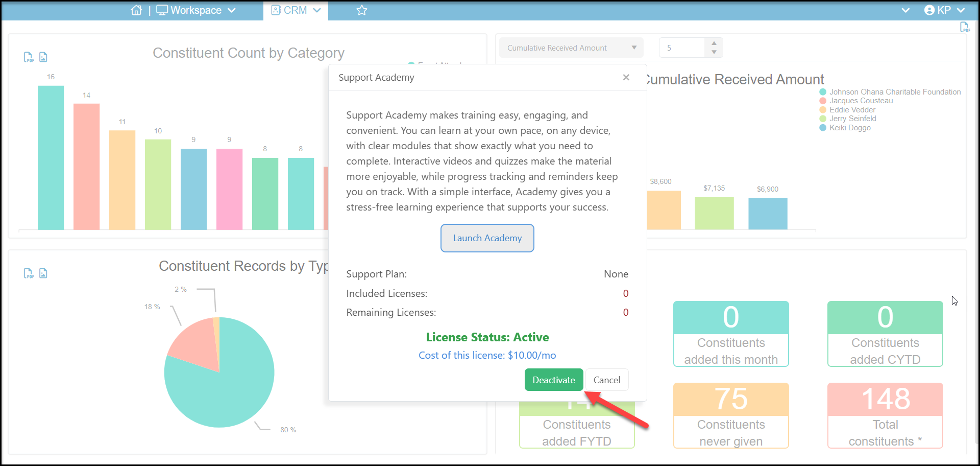The image size is (980, 466).
Task: Switch to the CRM tab
Action: [296, 10]
